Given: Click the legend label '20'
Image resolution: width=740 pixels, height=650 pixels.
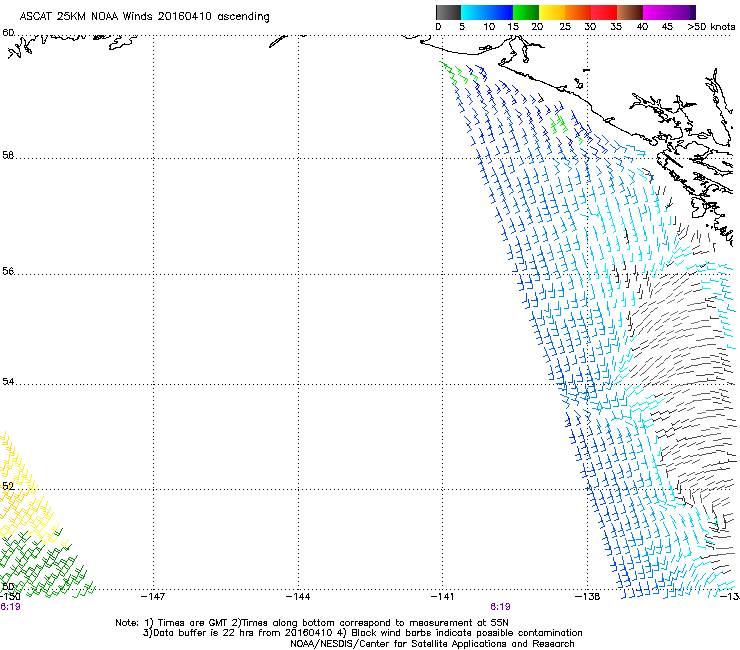Looking at the screenshot, I should pyautogui.click(x=537, y=27).
